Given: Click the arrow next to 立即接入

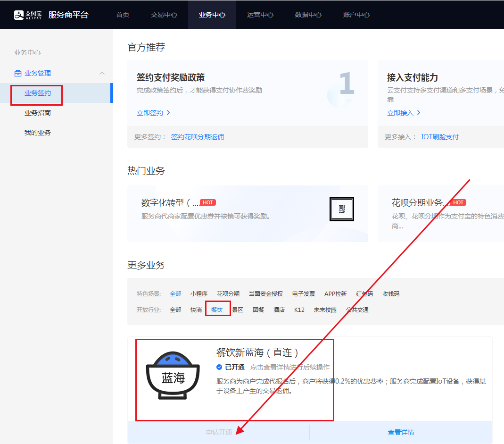Looking at the screenshot, I should tap(419, 113).
